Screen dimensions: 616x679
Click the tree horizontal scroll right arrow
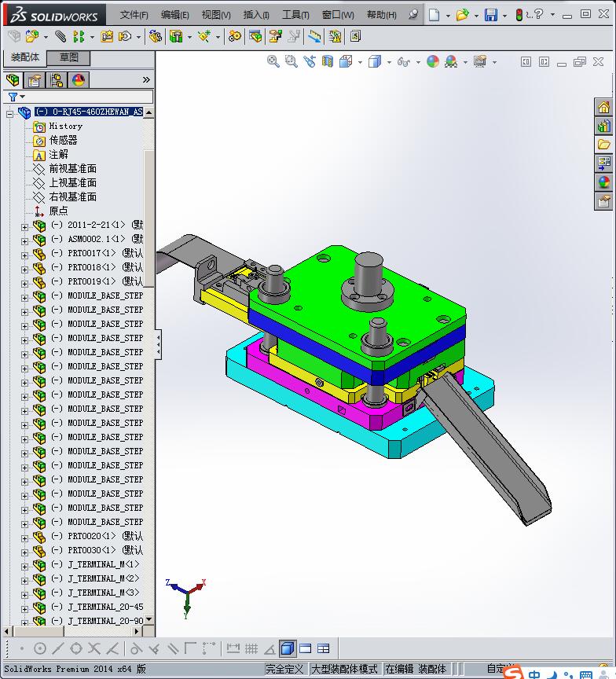137,631
